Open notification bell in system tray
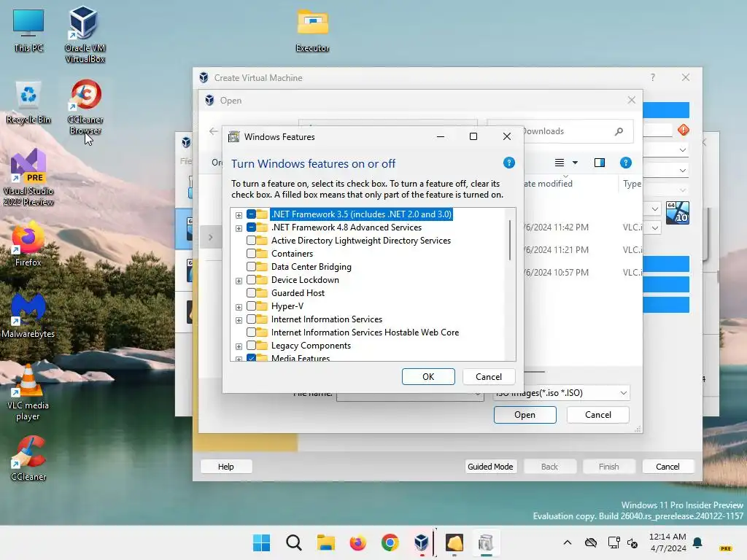The height and width of the screenshot is (560, 747). coord(697,542)
